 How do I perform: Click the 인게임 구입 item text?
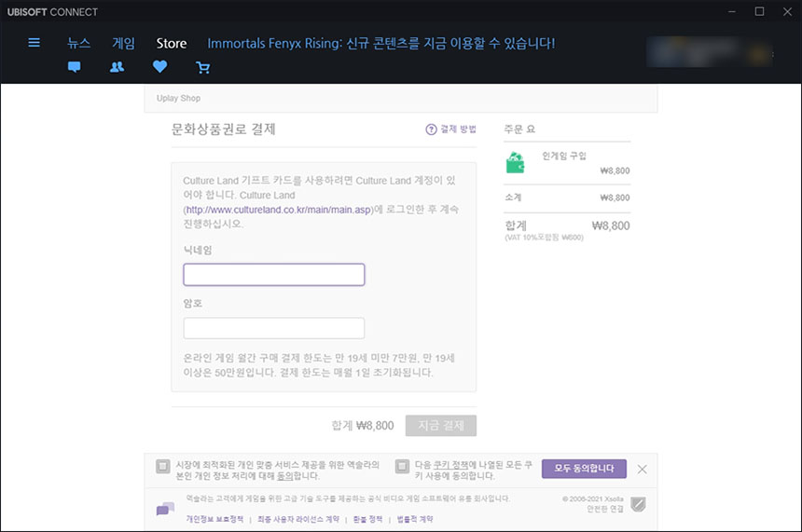pyautogui.click(x=563, y=156)
